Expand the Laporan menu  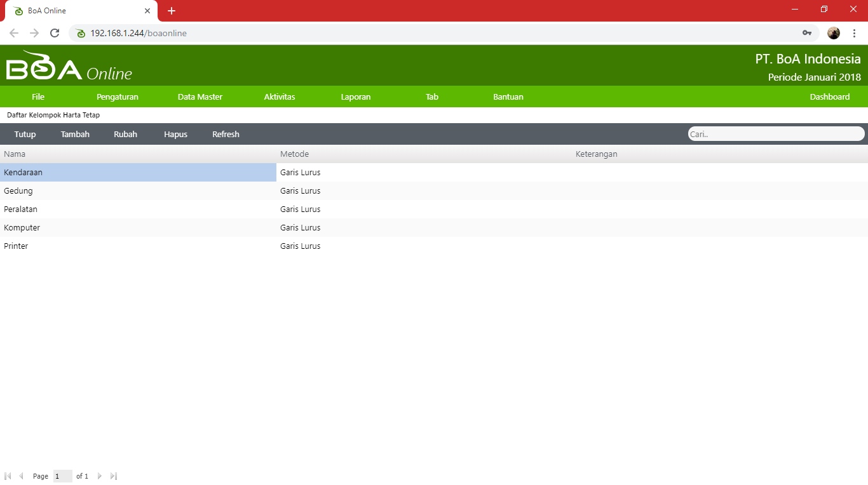(356, 97)
